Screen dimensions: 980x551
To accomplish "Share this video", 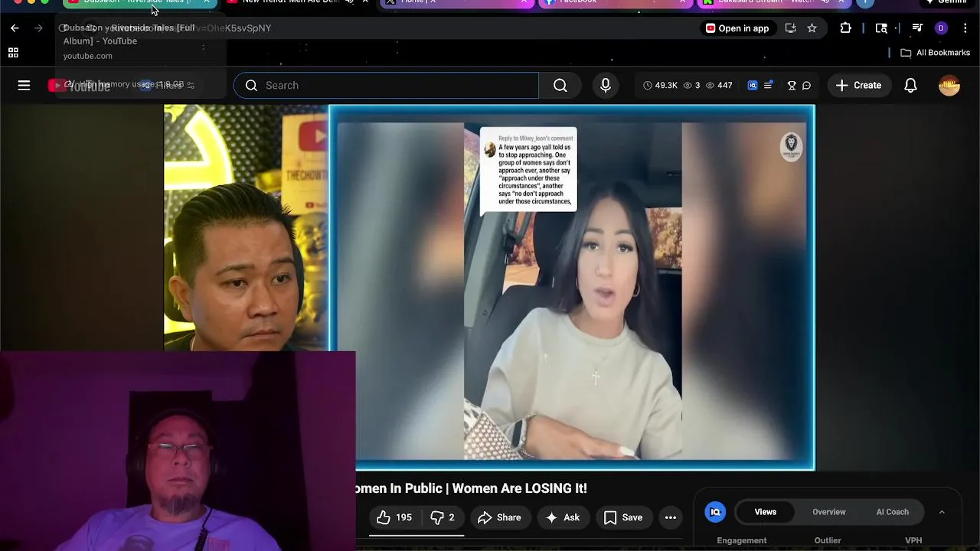I will 499,517.
